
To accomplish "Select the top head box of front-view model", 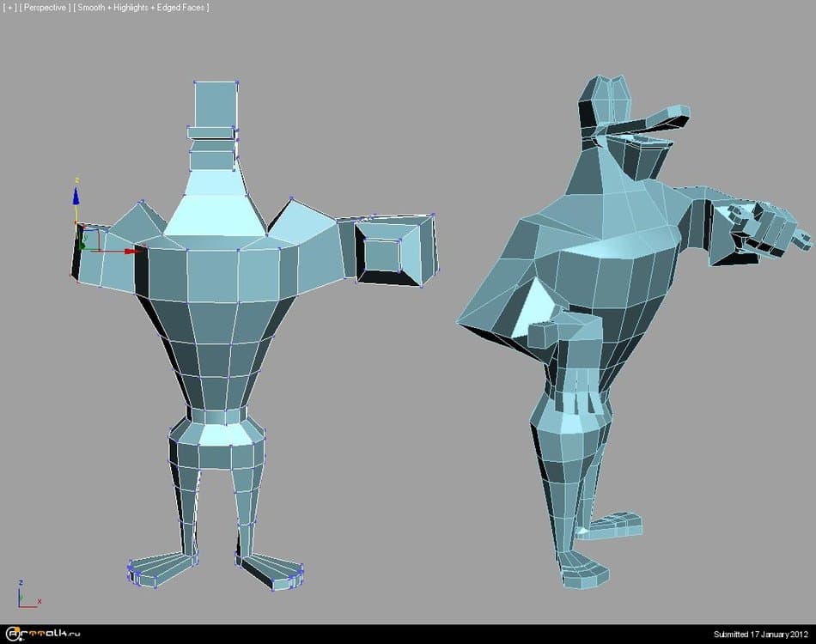I will pos(216,104).
